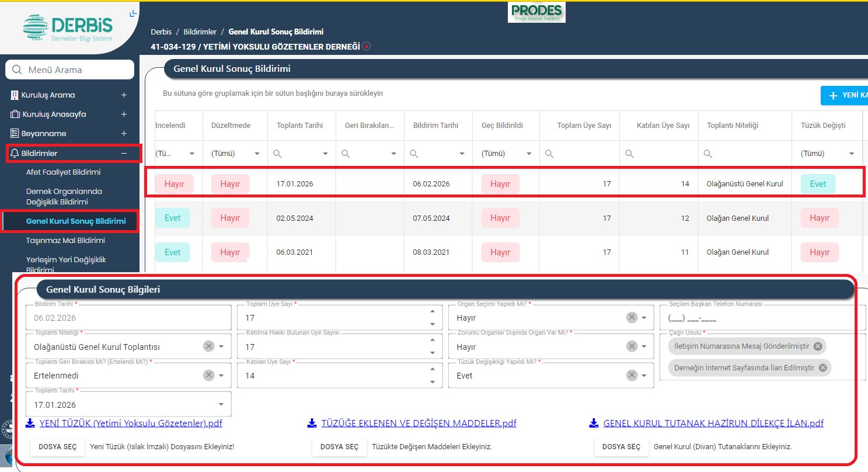
Task: Open the Tüzük Değişti filter dropdown
Action: (x=852, y=154)
